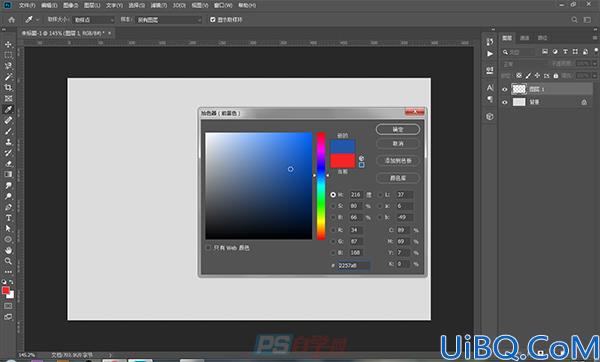600x362 pixels.
Task: Select the L lightness radio button
Action: click(x=380, y=195)
